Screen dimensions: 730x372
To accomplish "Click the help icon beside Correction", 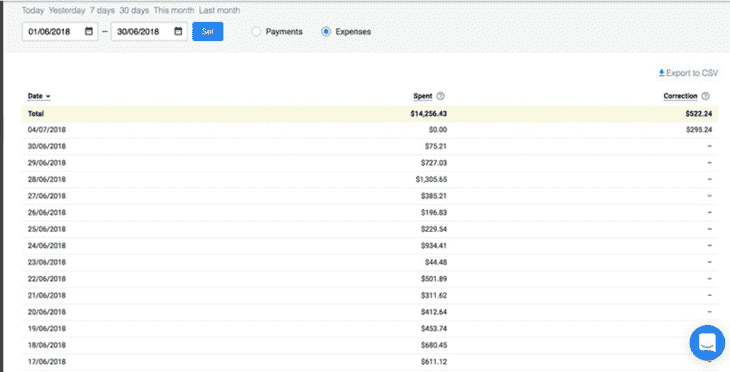I will [705, 96].
